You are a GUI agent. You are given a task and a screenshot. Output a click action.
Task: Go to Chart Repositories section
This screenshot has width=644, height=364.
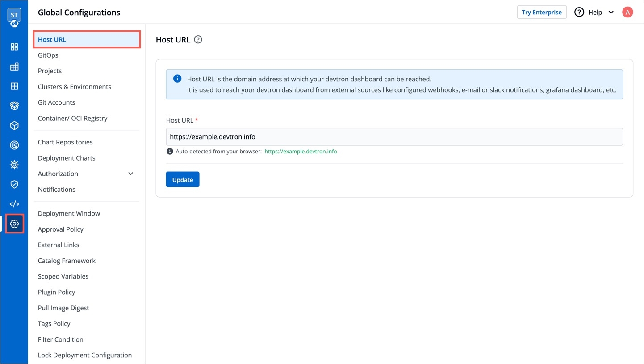(65, 142)
